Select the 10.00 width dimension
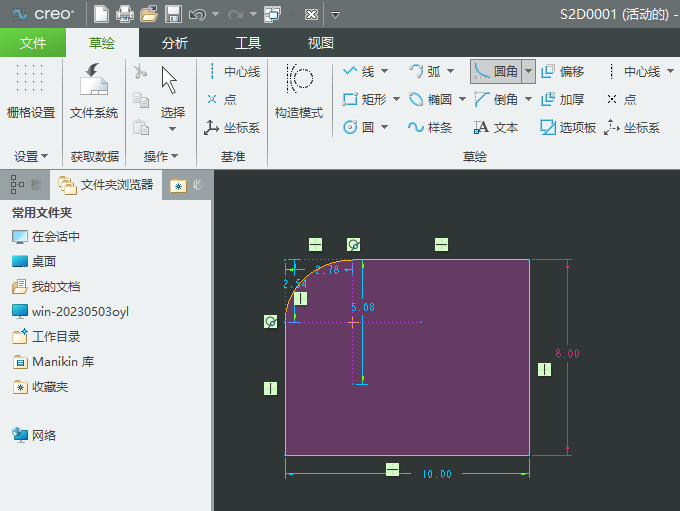The height and width of the screenshot is (511, 680). tap(437, 474)
